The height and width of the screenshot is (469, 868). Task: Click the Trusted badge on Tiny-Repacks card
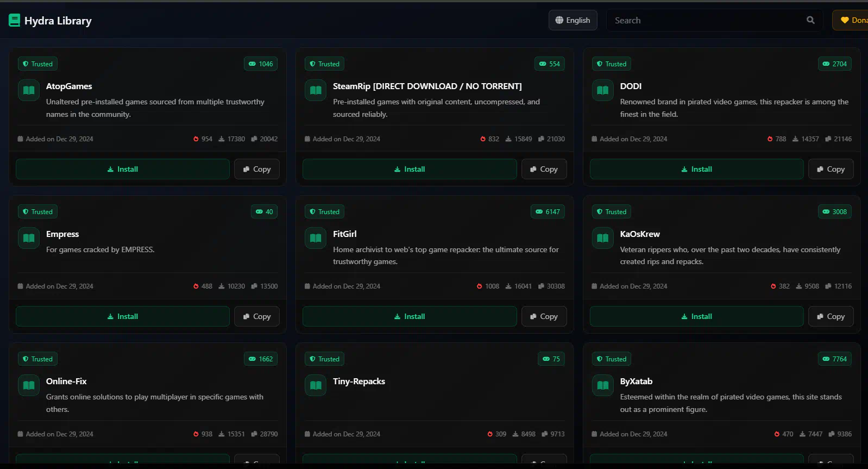tap(324, 359)
